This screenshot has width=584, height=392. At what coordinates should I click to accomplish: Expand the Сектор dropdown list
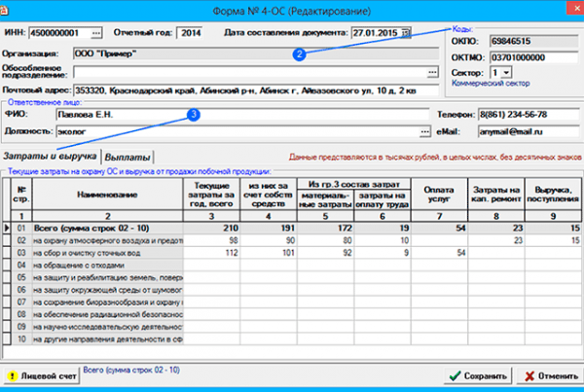point(505,72)
